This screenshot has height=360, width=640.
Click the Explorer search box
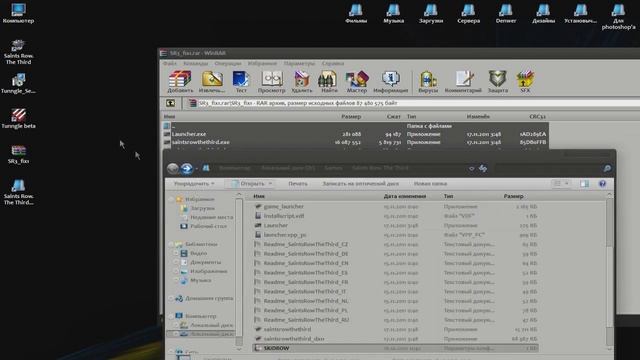coord(553,168)
